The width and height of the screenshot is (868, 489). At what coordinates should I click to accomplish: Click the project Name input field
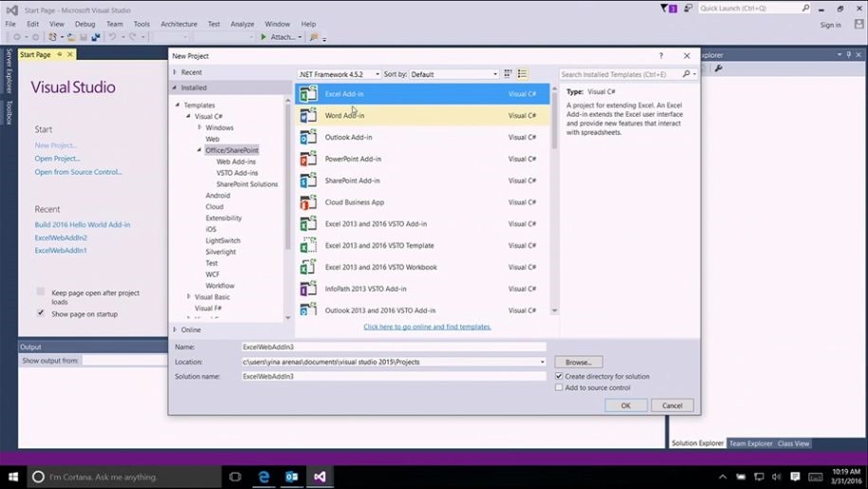(x=393, y=348)
